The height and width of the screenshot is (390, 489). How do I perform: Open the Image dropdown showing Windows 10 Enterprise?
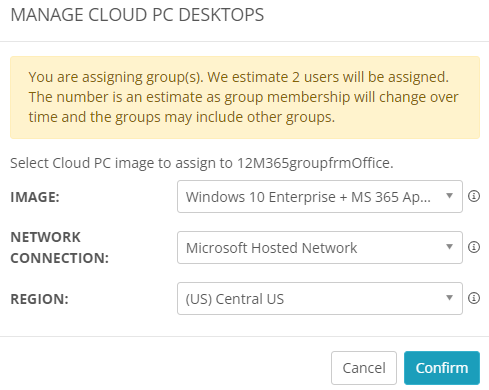click(320, 197)
